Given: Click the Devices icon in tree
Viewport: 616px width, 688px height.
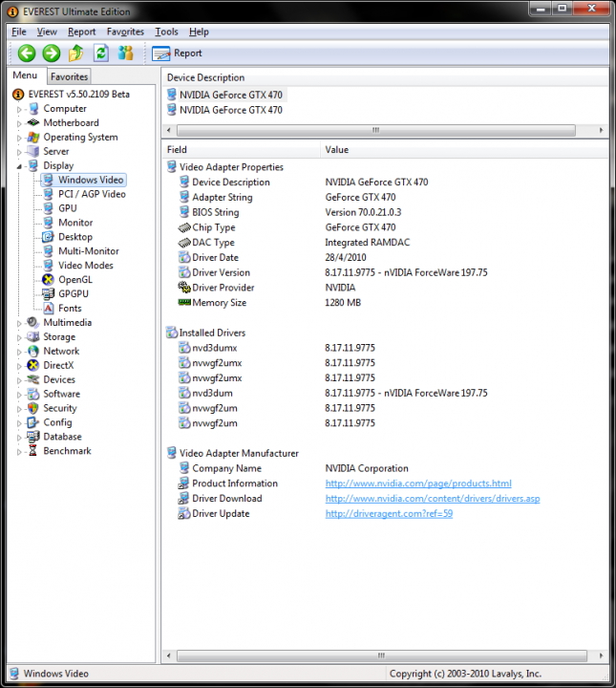Looking at the screenshot, I should click(32, 379).
